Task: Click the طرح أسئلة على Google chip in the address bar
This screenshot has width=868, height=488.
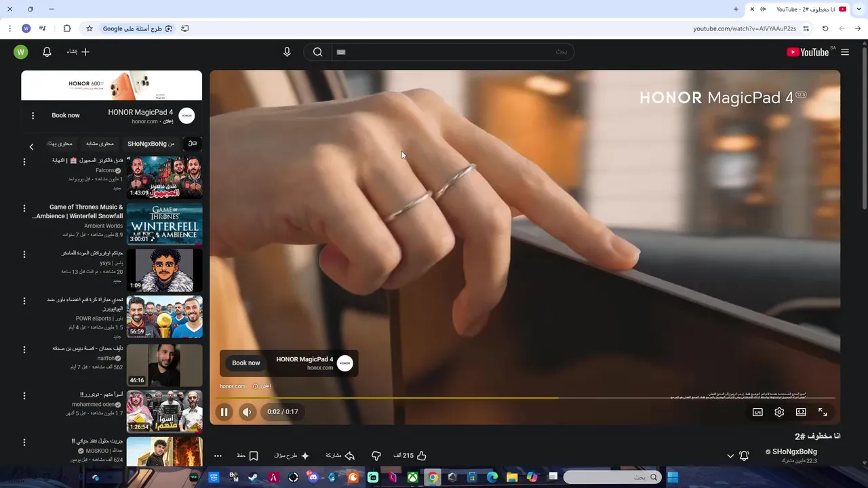Action: pyautogui.click(x=138, y=28)
